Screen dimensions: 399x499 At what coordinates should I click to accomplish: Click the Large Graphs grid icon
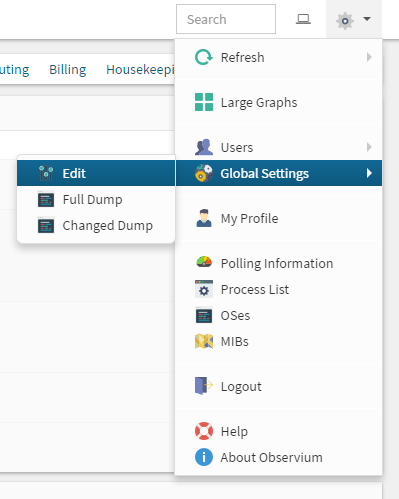pyautogui.click(x=204, y=102)
